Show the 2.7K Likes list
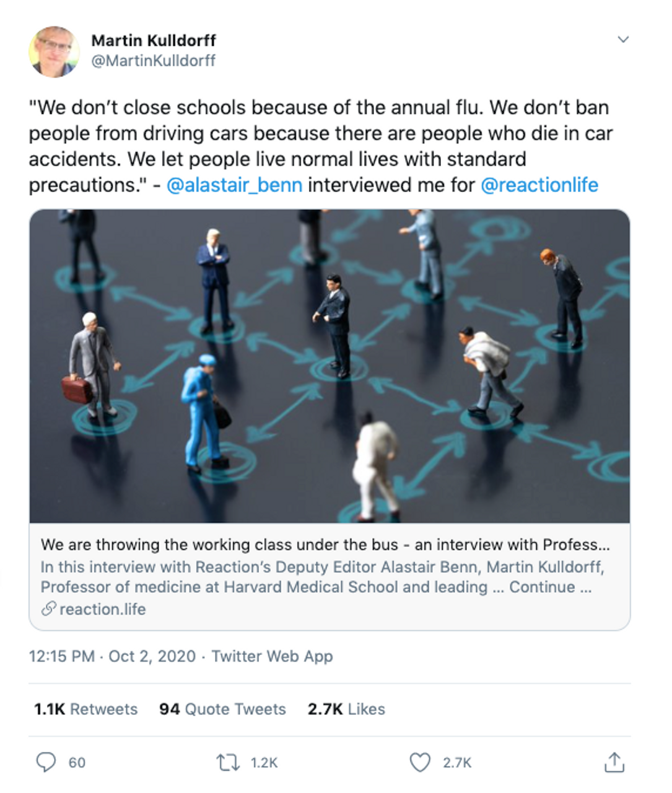672x793 pixels. [x=346, y=709]
